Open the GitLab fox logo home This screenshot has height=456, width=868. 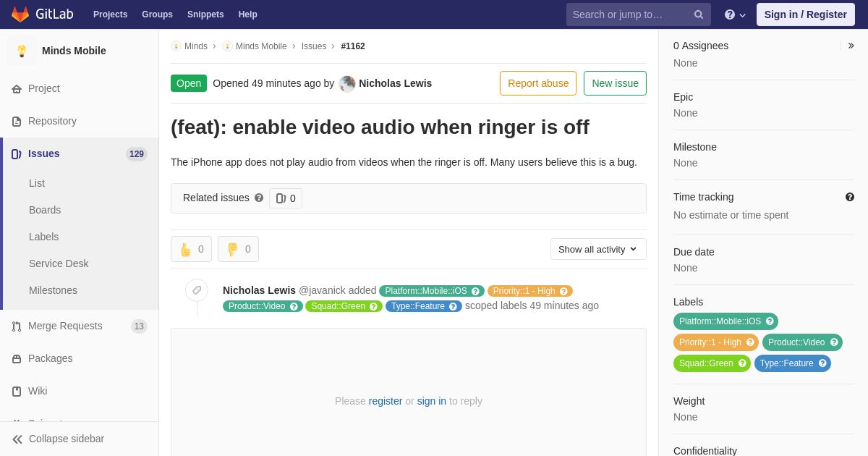tap(20, 14)
